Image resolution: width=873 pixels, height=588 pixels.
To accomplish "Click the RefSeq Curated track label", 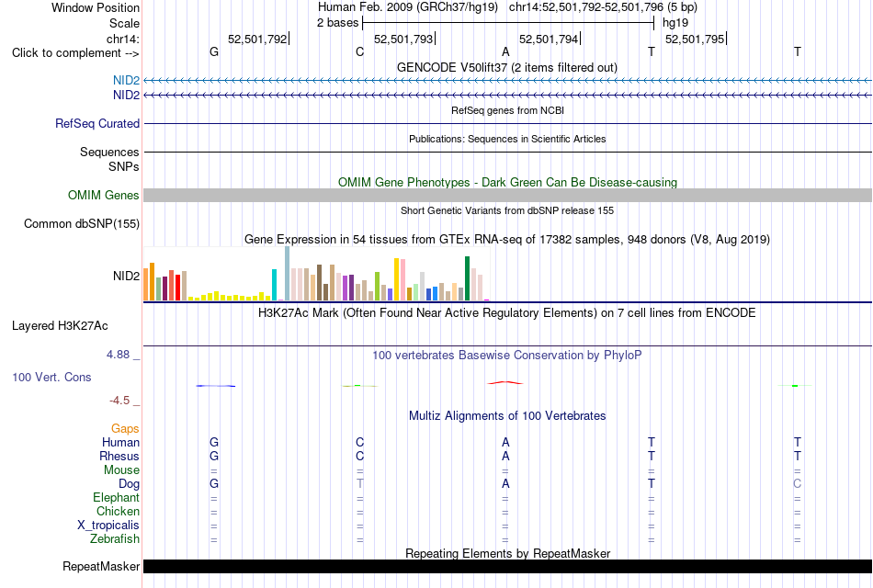I will pos(97,124).
